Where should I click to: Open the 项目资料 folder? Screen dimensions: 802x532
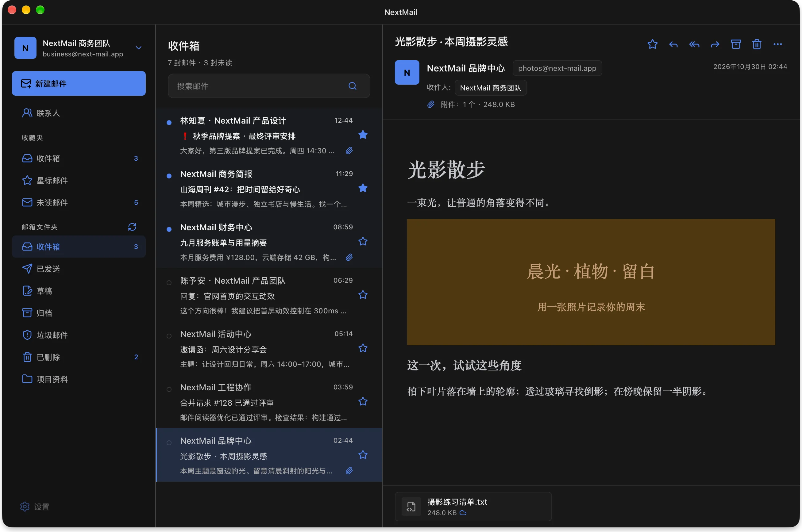(79, 379)
